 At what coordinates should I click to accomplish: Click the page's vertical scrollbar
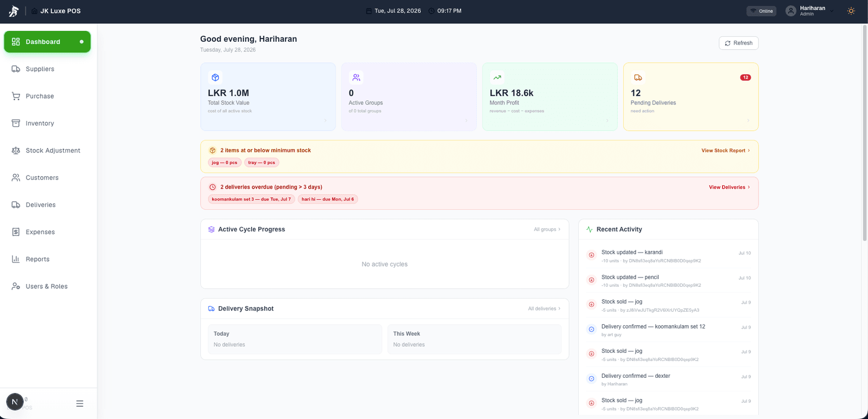865,133
